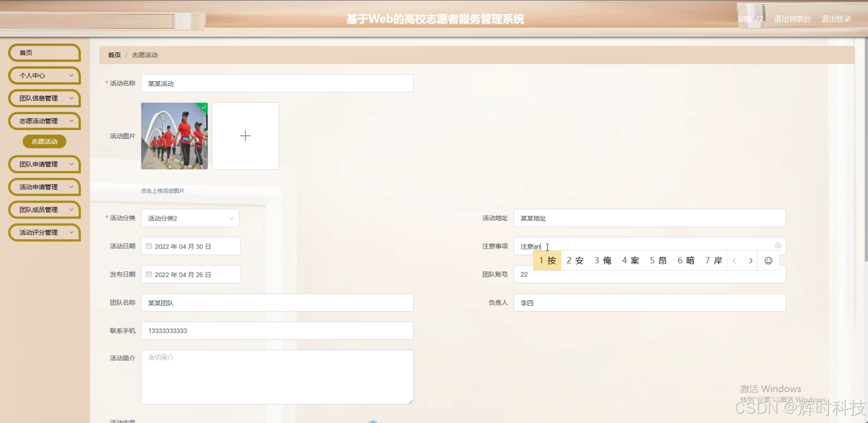Click 首页 in the breadcrumb

[114, 55]
